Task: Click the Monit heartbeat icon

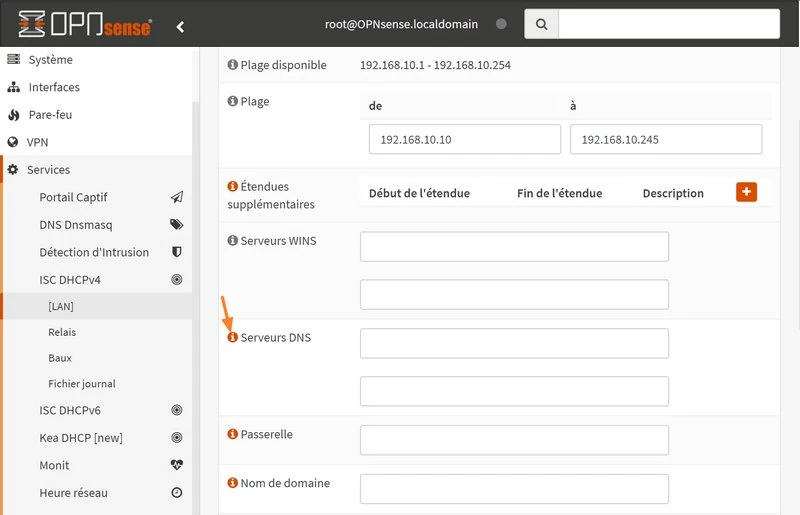Action: (177, 465)
